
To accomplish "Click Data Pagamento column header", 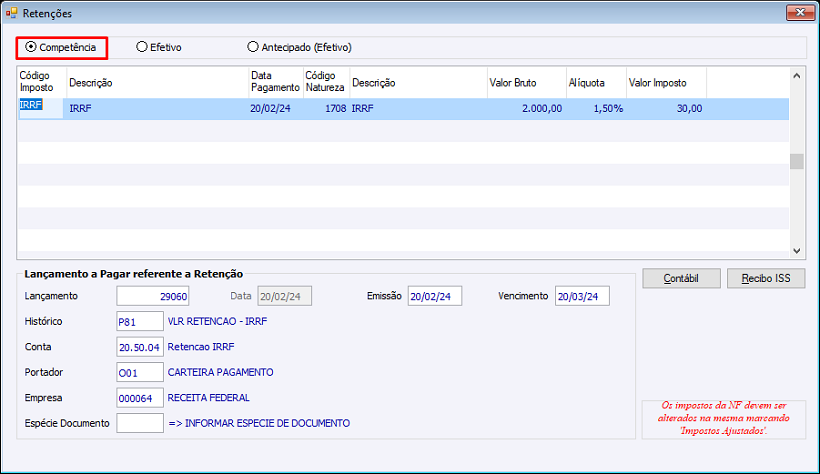I will [x=276, y=82].
